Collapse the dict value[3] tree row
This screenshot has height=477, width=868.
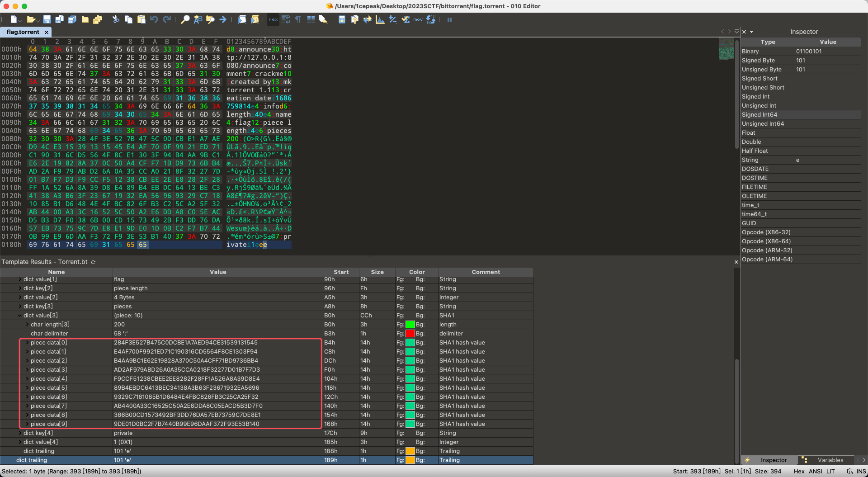coord(20,316)
